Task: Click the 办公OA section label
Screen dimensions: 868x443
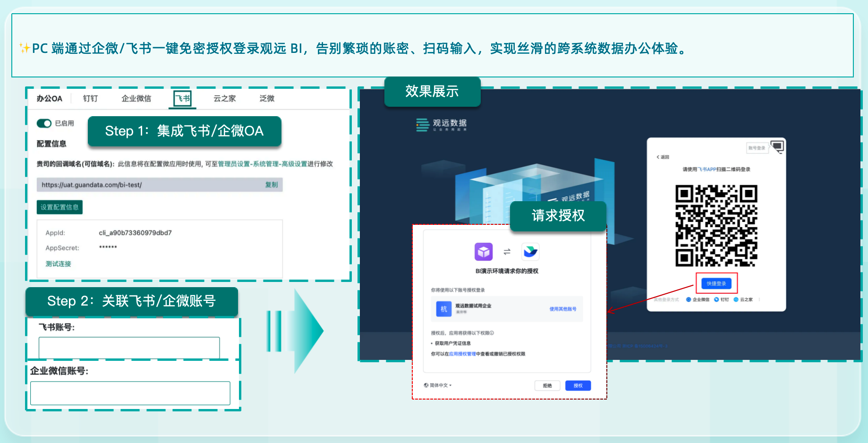Action: [x=49, y=98]
